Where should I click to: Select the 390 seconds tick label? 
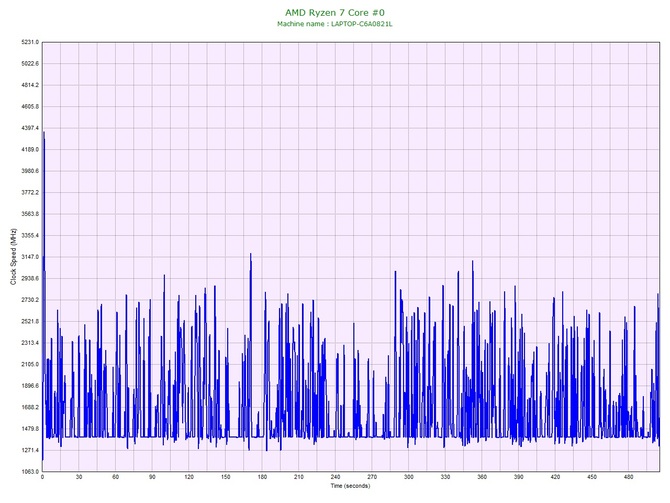click(x=519, y=477)
